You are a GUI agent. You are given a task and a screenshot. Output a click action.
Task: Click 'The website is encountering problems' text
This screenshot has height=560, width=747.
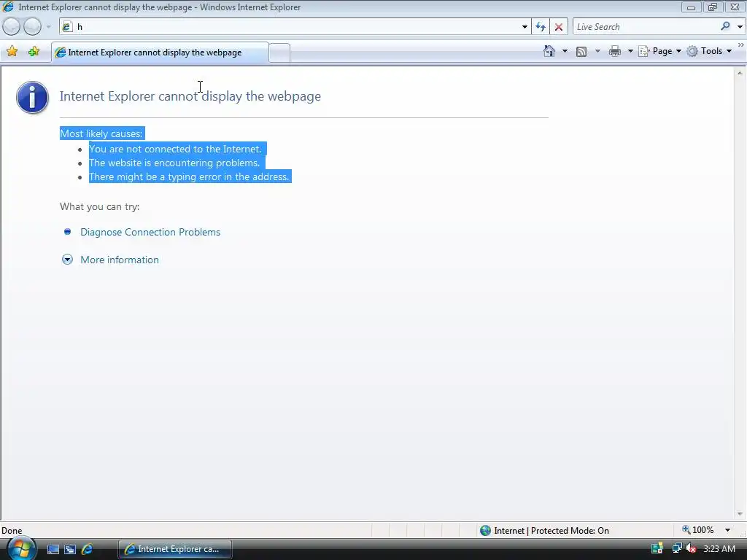click(174, 163)
